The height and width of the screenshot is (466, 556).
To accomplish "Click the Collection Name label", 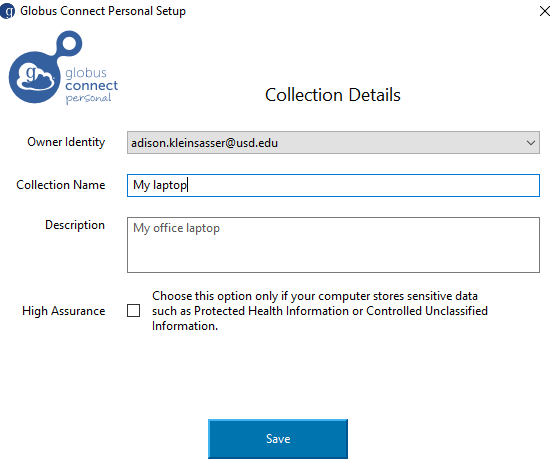I will [61, 185].
